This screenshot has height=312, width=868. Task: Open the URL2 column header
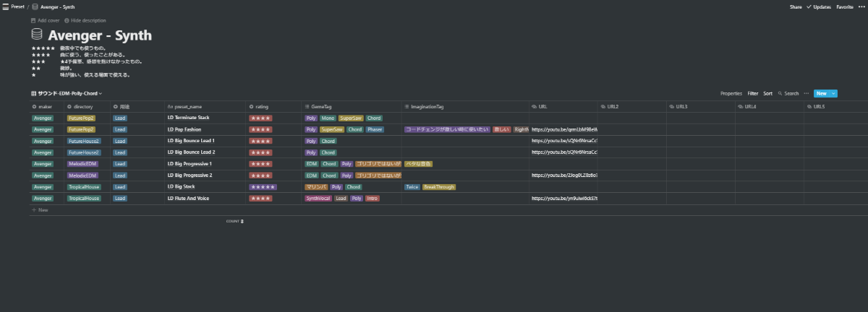pyautogui.click(x=631, y=106)
